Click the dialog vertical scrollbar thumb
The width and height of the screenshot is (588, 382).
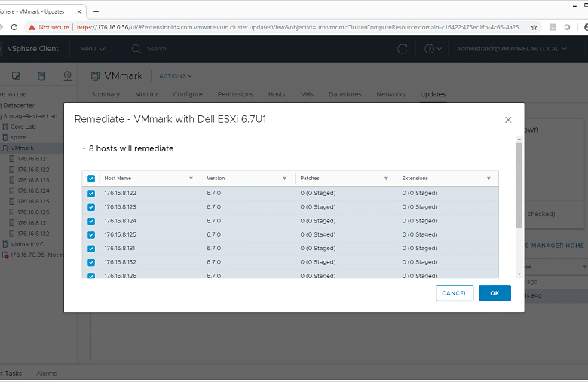[x=519, y=185]
